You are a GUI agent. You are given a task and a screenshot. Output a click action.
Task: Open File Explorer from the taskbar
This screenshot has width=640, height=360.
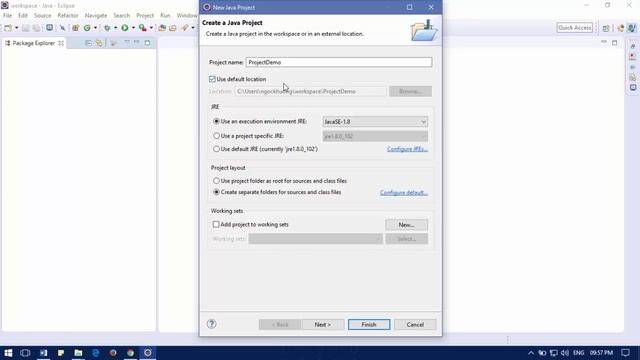click(78, 353)
